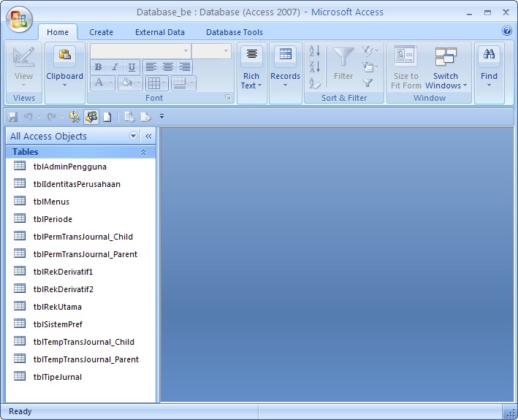Align text right

[185, 67]
